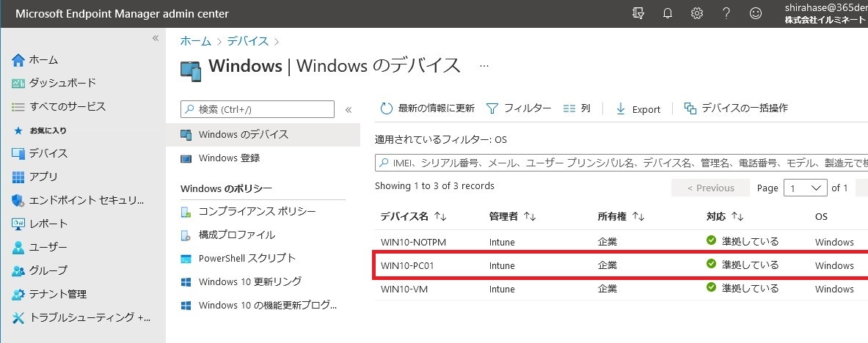Click the device search field with IMEI placeholder

[x=621, y=163]
